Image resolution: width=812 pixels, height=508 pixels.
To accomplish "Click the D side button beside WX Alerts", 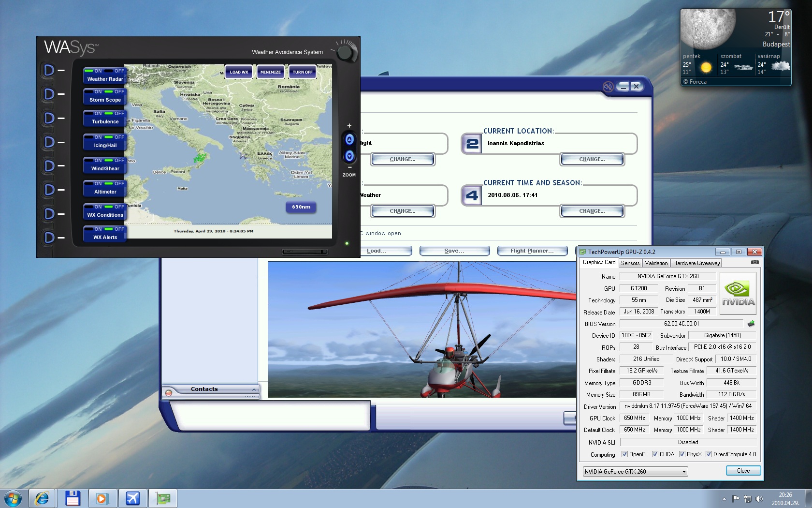I will point(49,238).
